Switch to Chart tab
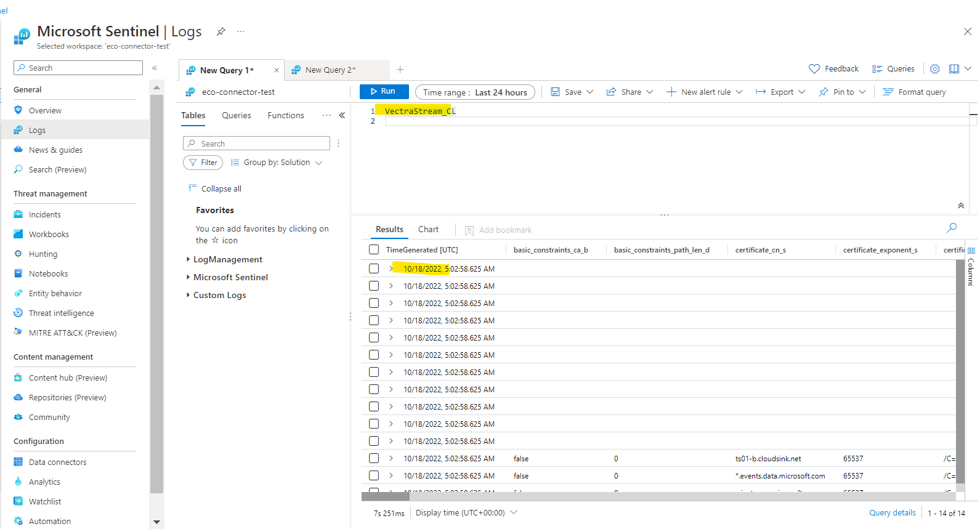This screenshot has width=980, height=529. click(x=428, y=229)
